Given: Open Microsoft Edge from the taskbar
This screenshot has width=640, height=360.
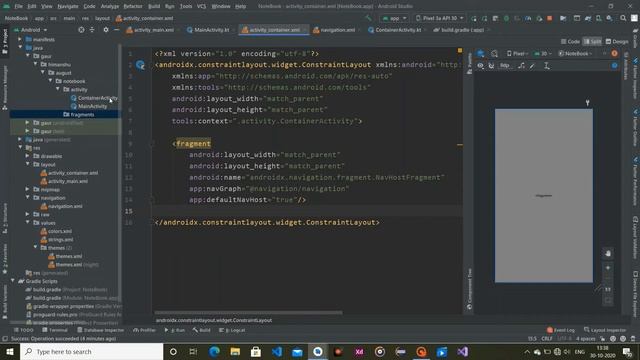Looking at the screenshot, I should 214,351.
